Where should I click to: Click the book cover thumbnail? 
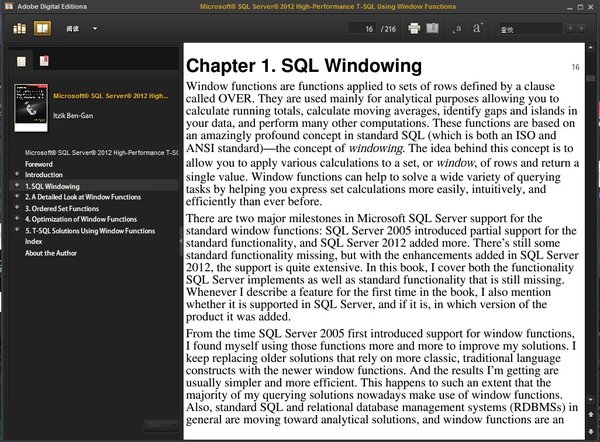[x=31, y=108]
